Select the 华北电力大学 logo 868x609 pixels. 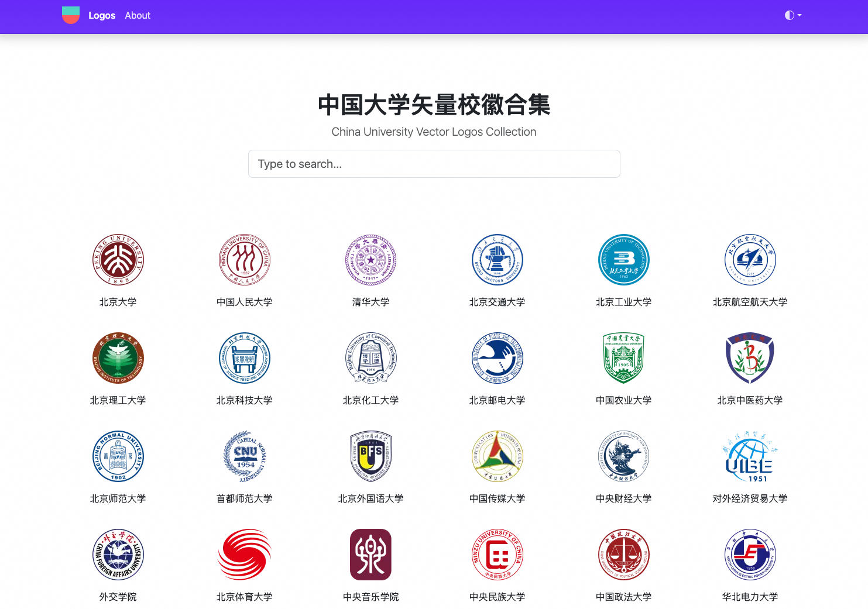(750, 555)
